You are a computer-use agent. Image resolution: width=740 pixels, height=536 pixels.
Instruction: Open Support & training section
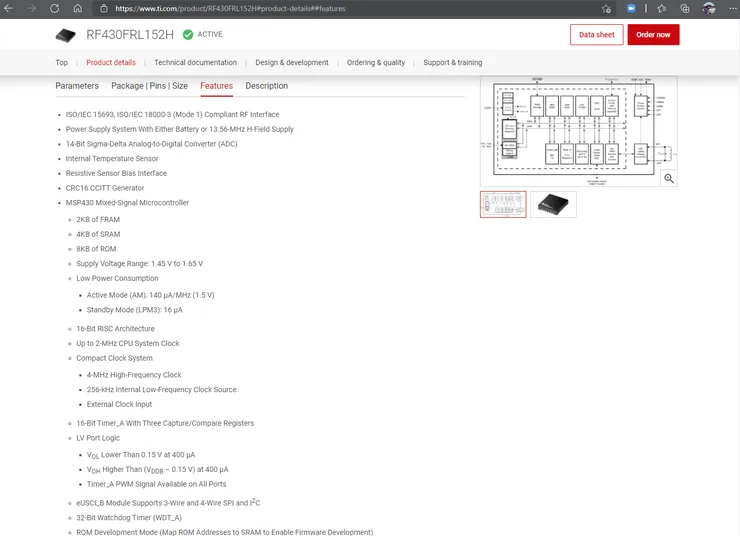tap(453, 63)
